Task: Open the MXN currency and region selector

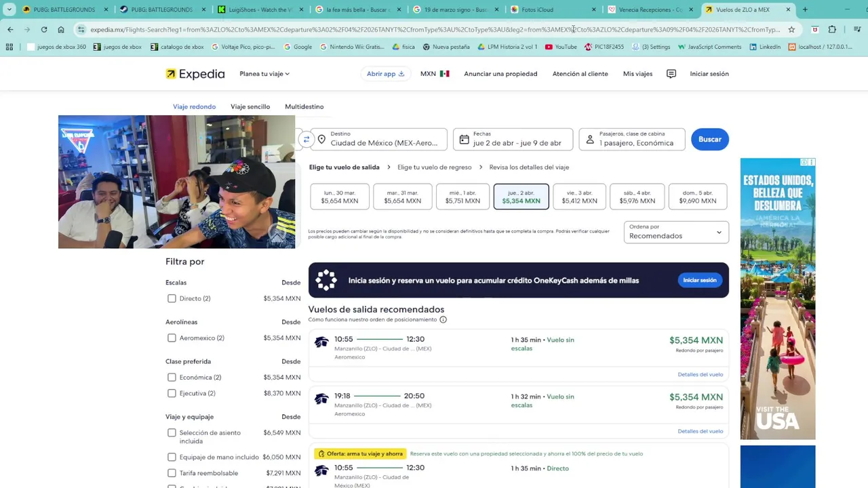Action: click(435, 74)
